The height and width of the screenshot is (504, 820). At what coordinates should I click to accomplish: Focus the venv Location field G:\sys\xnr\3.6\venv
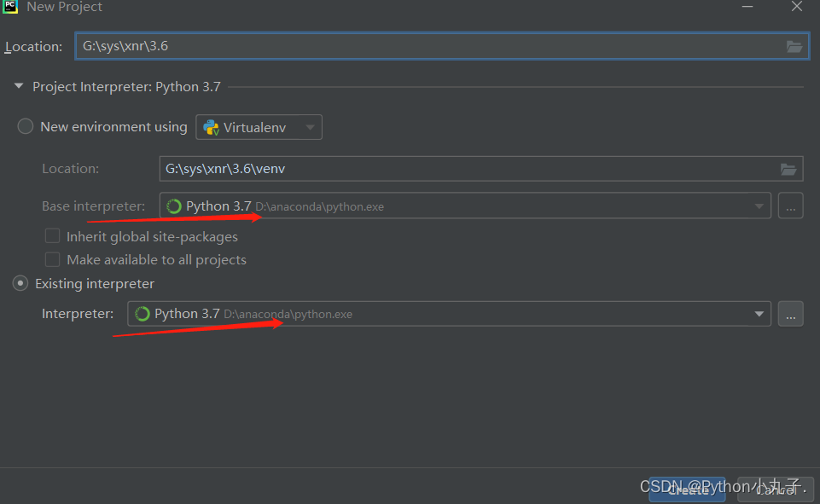481,169
